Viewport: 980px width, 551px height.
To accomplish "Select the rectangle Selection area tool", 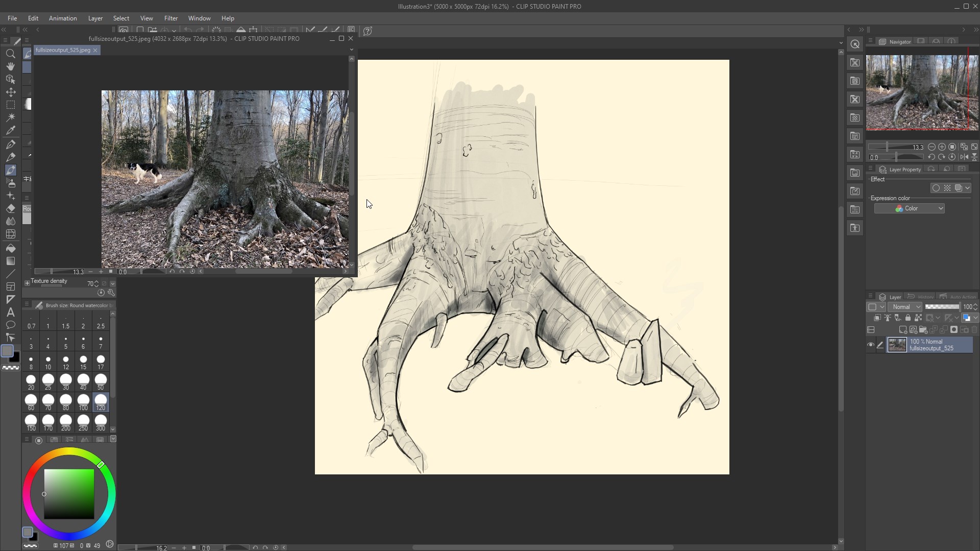I will coord(10,105).
